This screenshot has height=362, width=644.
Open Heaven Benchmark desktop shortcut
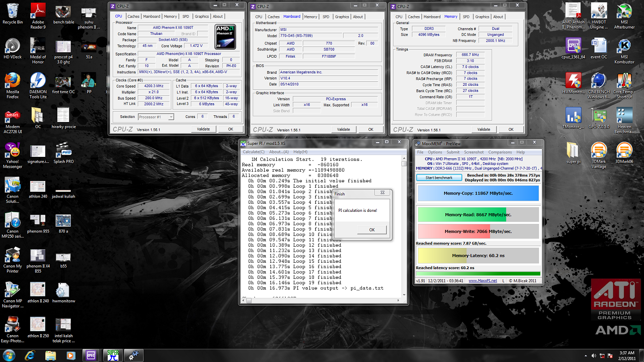pyautogui.click(x=624, y=121)
